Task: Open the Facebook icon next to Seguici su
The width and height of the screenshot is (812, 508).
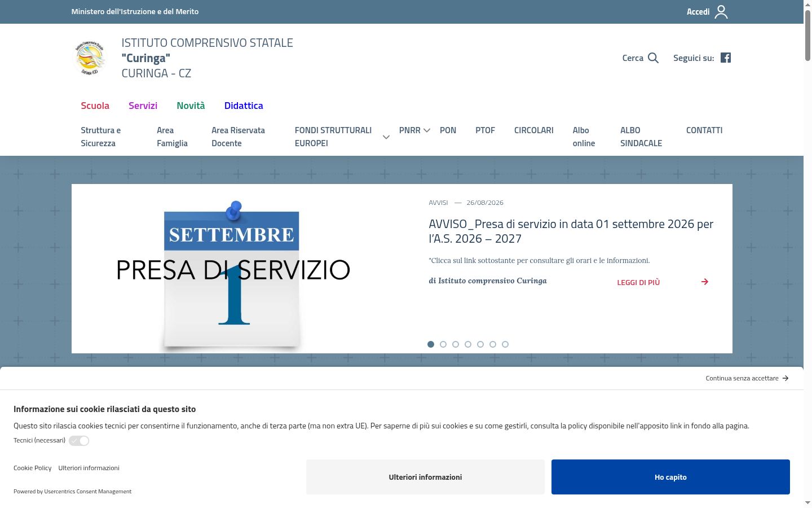Action: (726, 58)
